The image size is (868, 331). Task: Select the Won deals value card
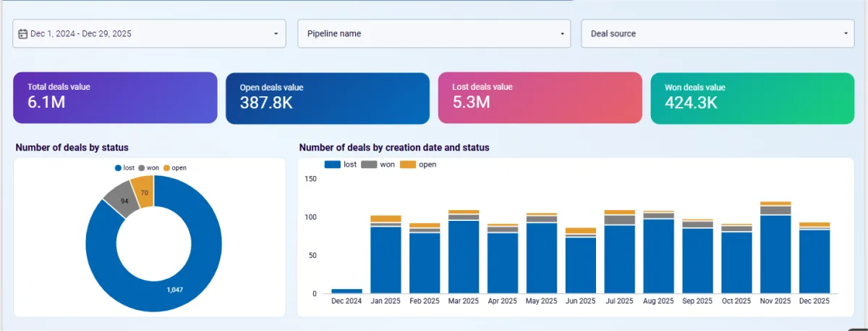click(x=752, y=98)
